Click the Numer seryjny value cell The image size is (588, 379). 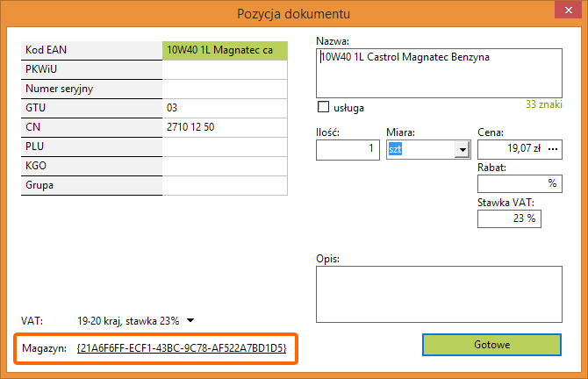coord(225,89)
